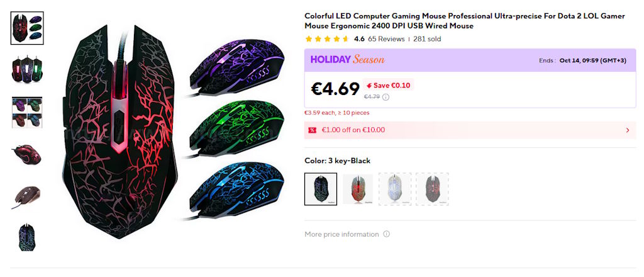Image resolution: width=644 pixels, height=277 pixels.
Task: Open the third thumbnail showing a four-image grid
Action: [x=27, y=112]
